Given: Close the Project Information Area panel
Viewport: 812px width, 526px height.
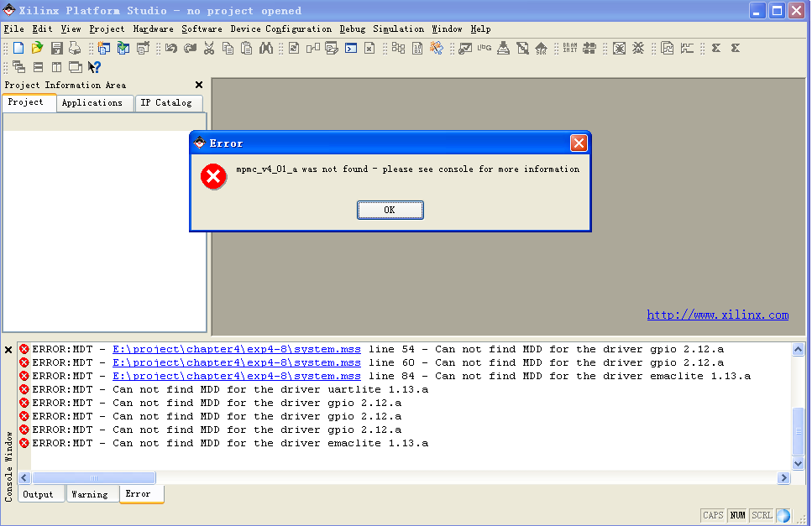Looking at the screenshot, I should (x=199, y=85).
